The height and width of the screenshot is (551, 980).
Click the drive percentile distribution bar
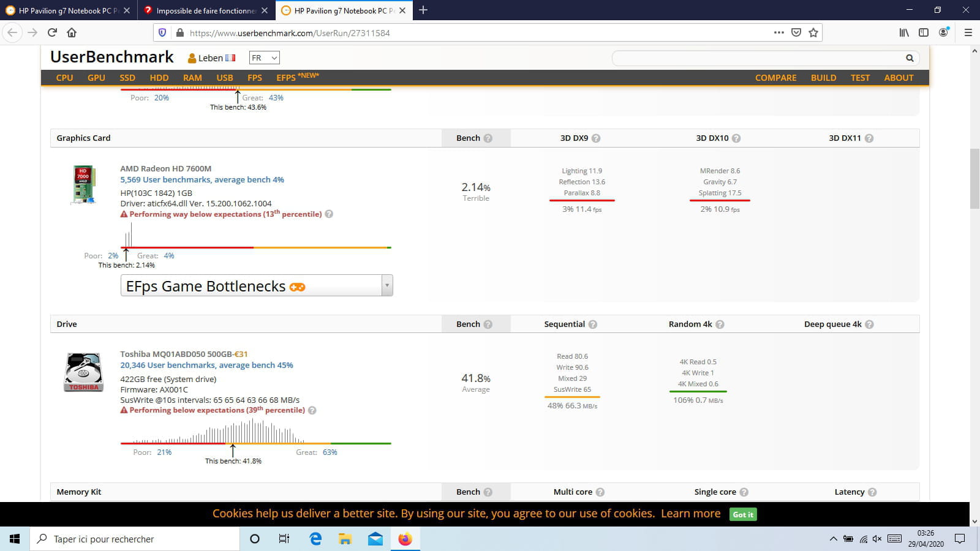[x=256, y=443]
